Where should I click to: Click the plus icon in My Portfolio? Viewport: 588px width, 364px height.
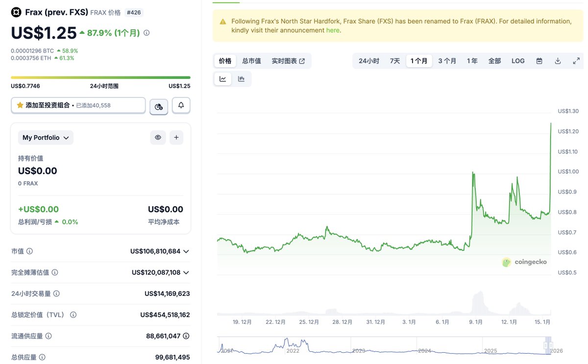[176, 138]
